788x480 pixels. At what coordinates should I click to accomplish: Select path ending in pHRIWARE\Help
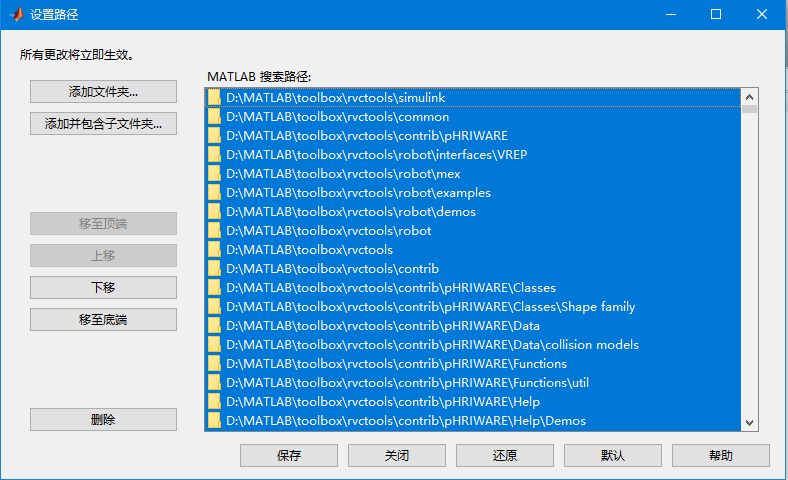pyautogui.click(x=473, y=402)
